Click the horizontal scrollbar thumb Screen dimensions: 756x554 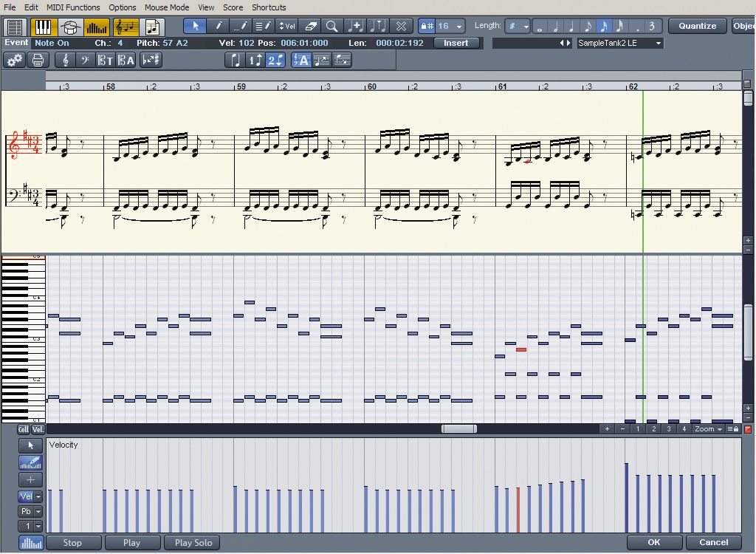coord(459,428)
